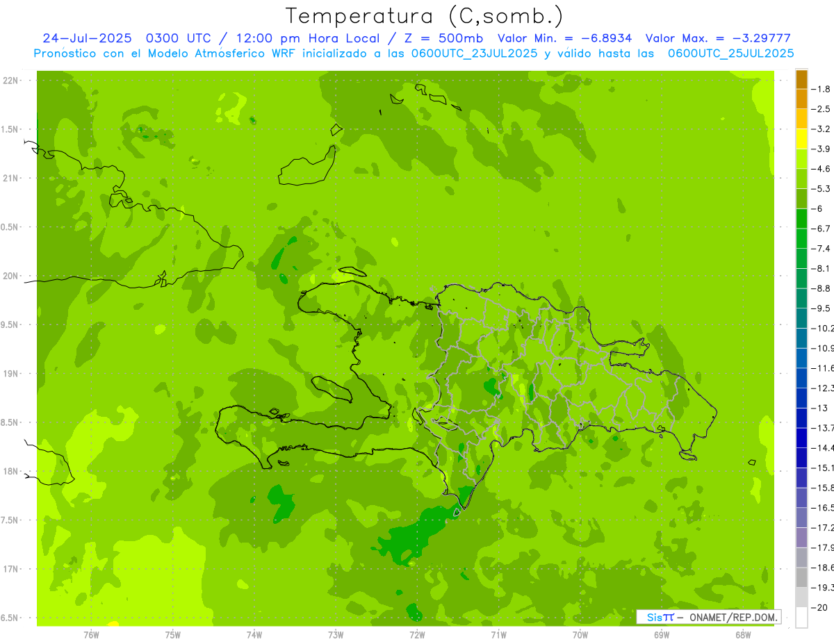Click the "73W" longitude label

tap(336, 635)
